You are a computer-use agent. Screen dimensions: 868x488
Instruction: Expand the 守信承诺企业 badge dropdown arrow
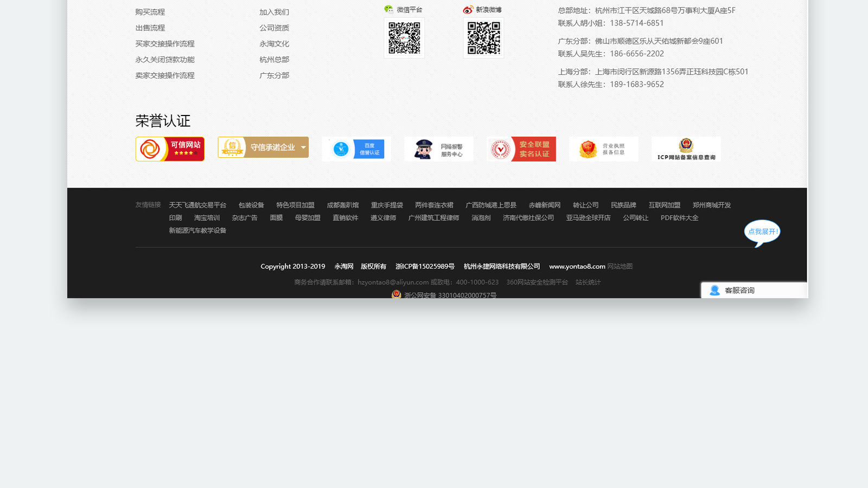303,147
